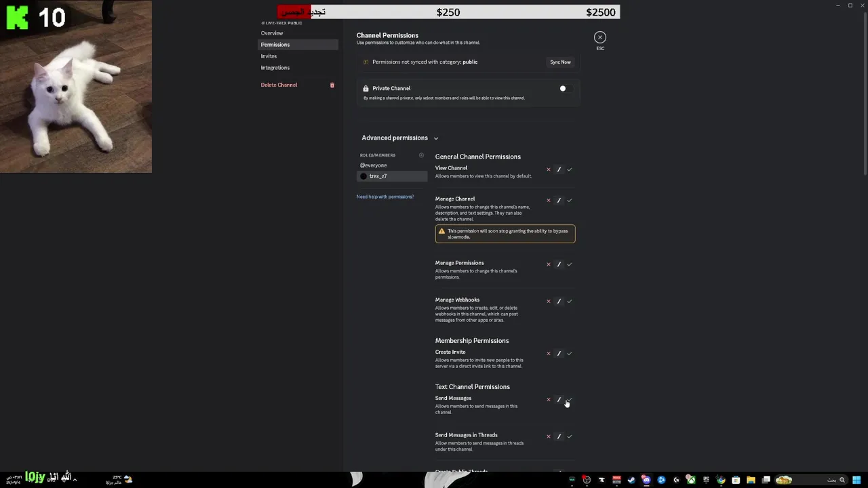Deny the Send Messages permission
Viewport: 868px width, 488px height.
(549, 399)
